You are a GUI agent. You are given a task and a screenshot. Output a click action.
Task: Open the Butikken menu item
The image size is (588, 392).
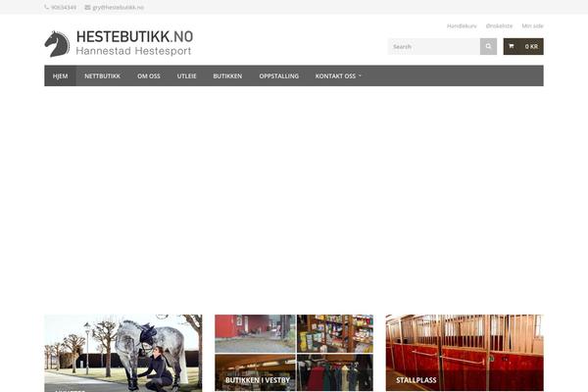pyautogui.click(x=227, y=75)
